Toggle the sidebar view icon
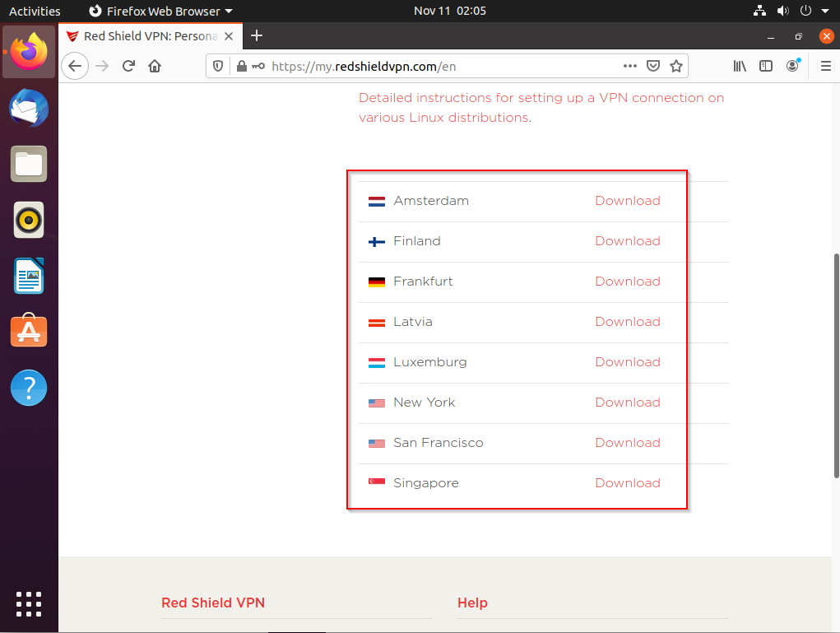Viewport: 840px width, 633px height. (x=766, y=67)
